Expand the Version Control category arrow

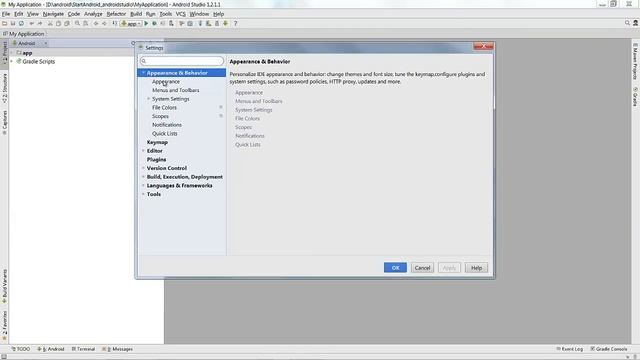pos(143,168)
